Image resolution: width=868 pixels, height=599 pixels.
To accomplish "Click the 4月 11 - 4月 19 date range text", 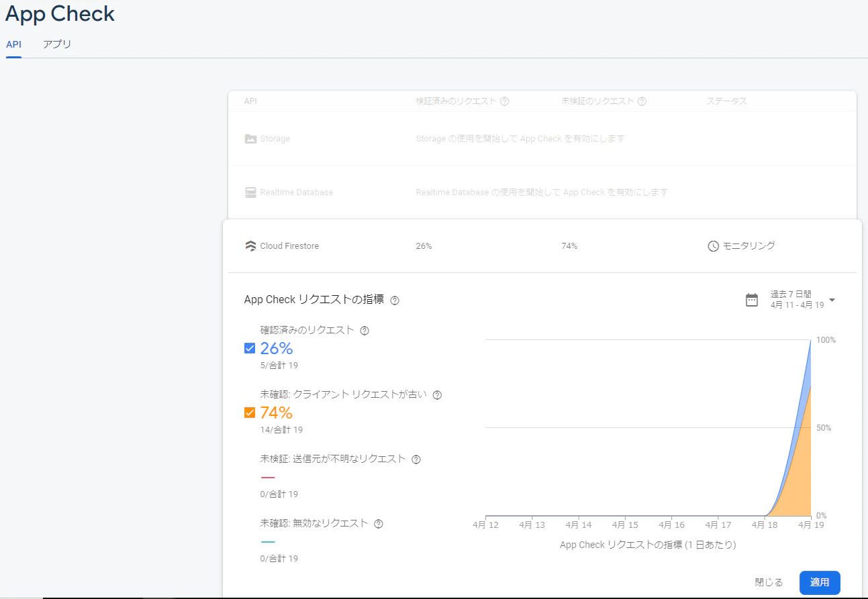I will click(x=797, y=305).
